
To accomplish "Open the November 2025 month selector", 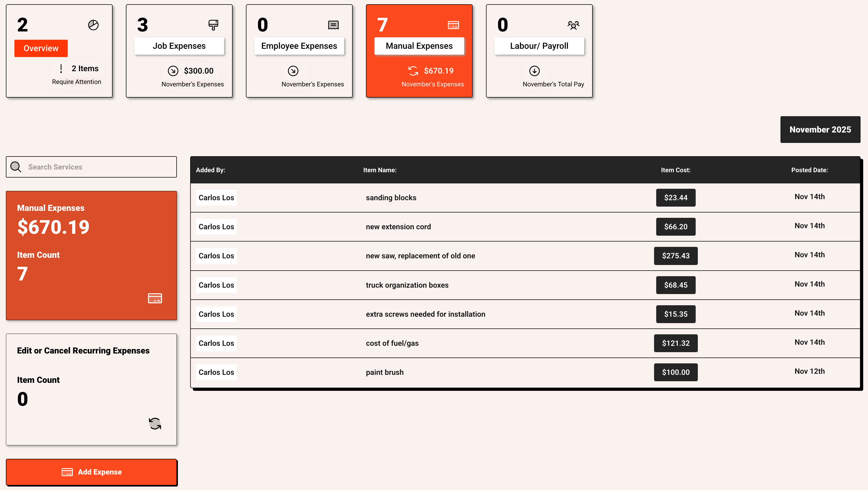I will tap(820, 129).
